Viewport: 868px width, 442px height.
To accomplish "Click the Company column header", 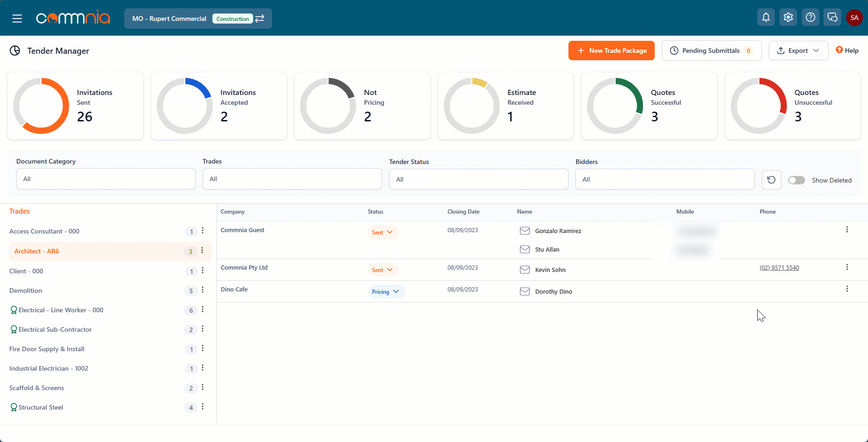I will click(233, 212).
